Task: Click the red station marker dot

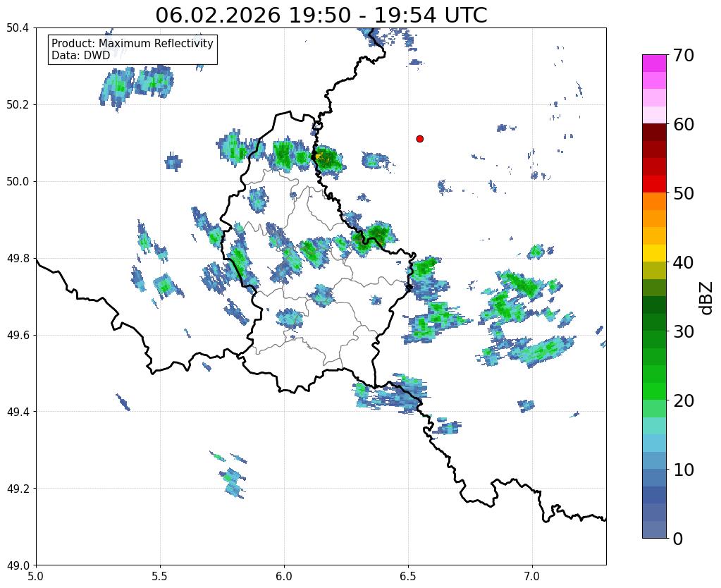Action: coord(420,139)
